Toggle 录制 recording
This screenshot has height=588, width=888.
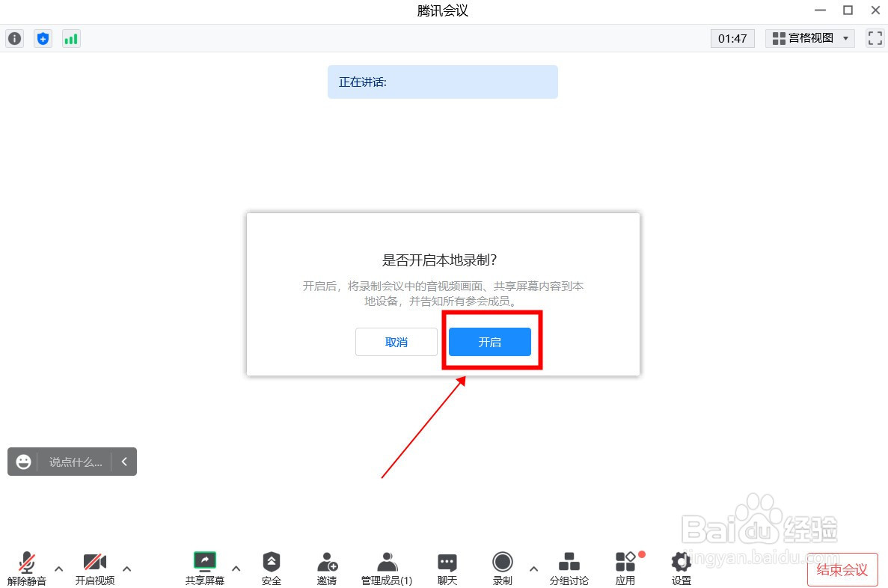tap(502, 568)
